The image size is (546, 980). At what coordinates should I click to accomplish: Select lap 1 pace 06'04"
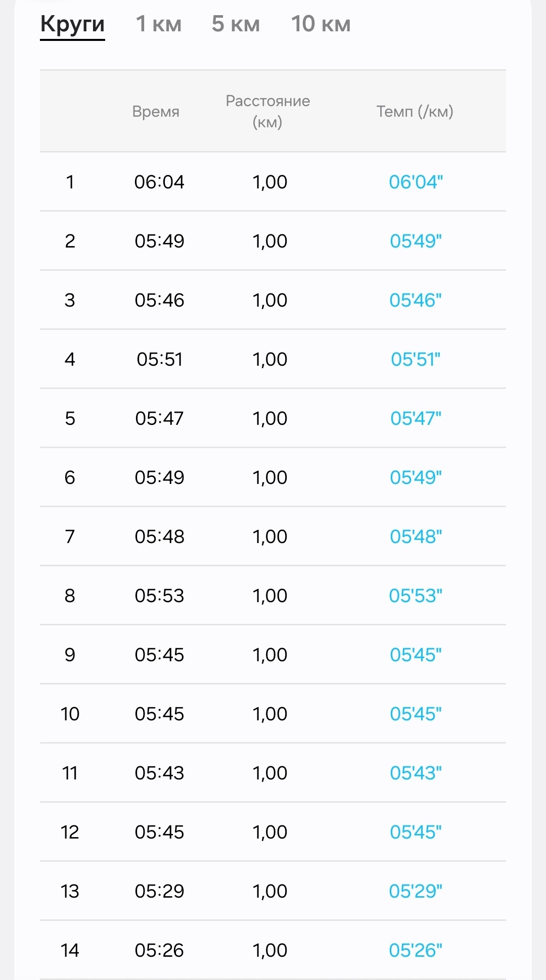click(416, 182)
